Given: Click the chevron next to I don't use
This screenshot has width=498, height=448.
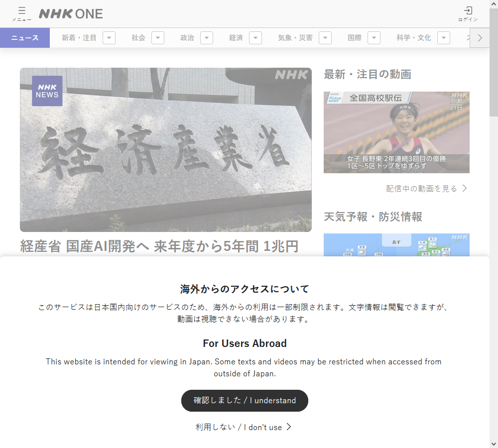Looking at the screenshot, I should (x=289, y=427).
